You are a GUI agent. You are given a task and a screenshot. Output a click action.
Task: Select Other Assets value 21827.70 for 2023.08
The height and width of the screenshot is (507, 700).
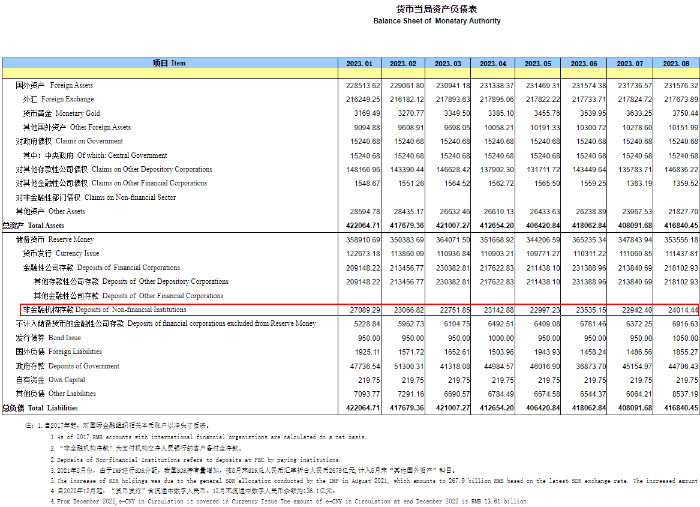pyautogui.click(x=683, y=212)
